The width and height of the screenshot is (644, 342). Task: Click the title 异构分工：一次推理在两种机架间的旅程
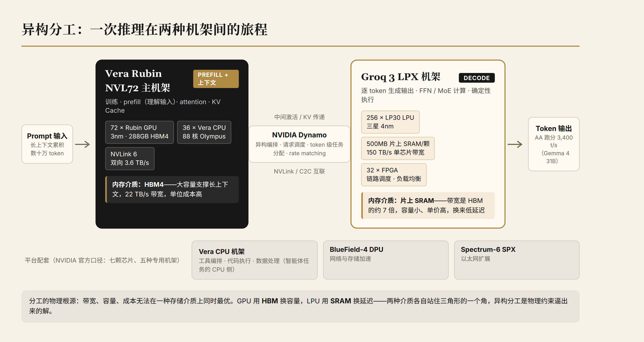pyautogui.click(x=144, y=29)
